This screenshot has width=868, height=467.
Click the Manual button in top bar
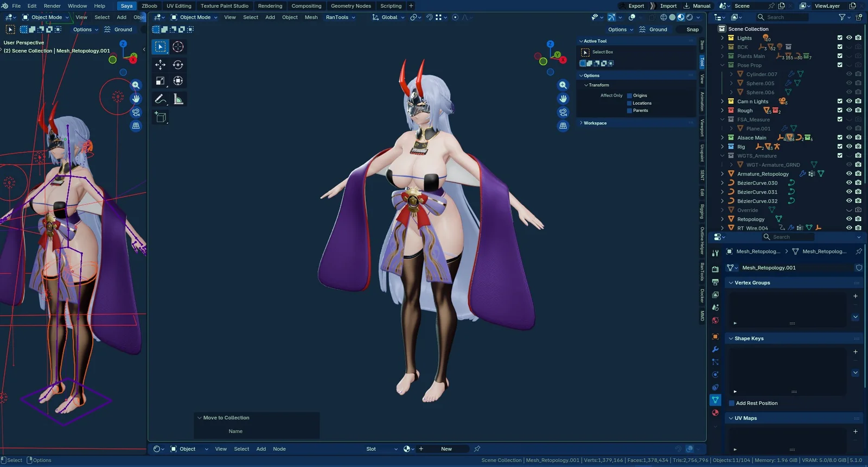coord(697,6)
